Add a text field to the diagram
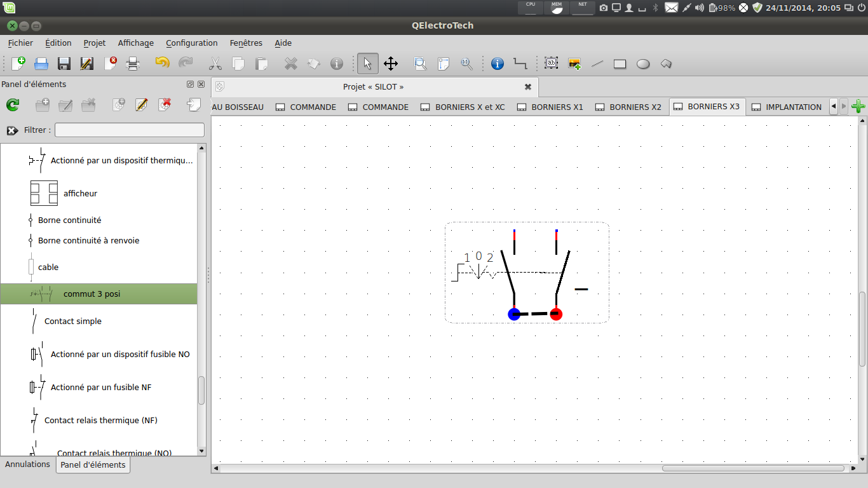The height and width of the screenshot is (488, 868). [551, 64]
